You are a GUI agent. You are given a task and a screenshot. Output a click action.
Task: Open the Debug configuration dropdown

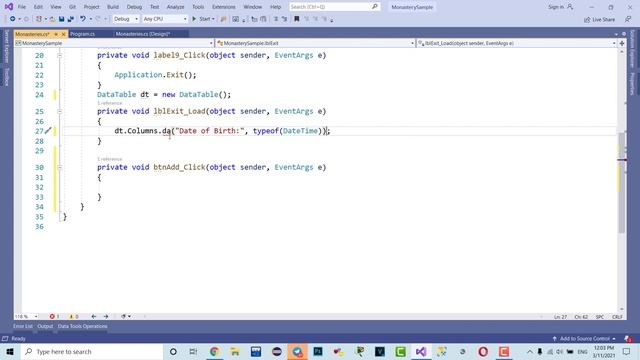tap(126, 19)
